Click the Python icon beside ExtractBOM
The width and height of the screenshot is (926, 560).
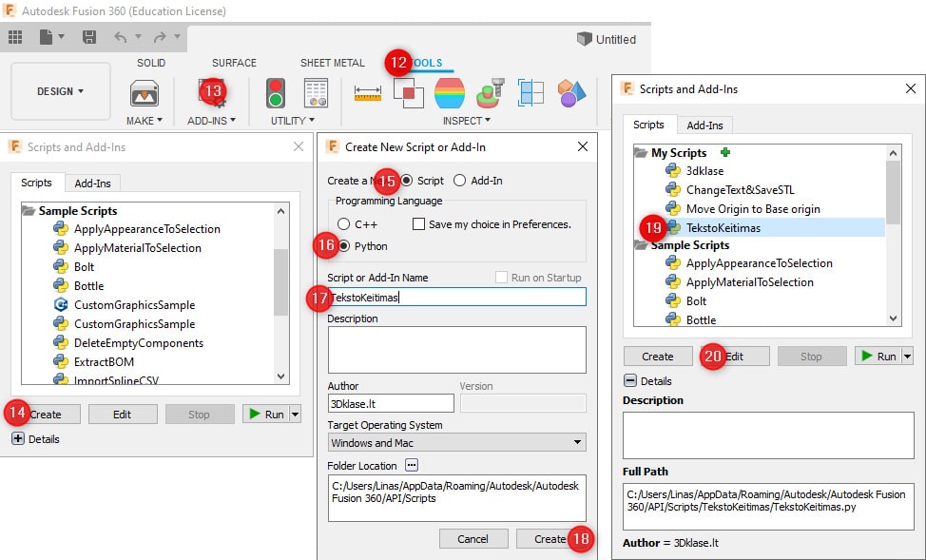click(x=60, y=362)
